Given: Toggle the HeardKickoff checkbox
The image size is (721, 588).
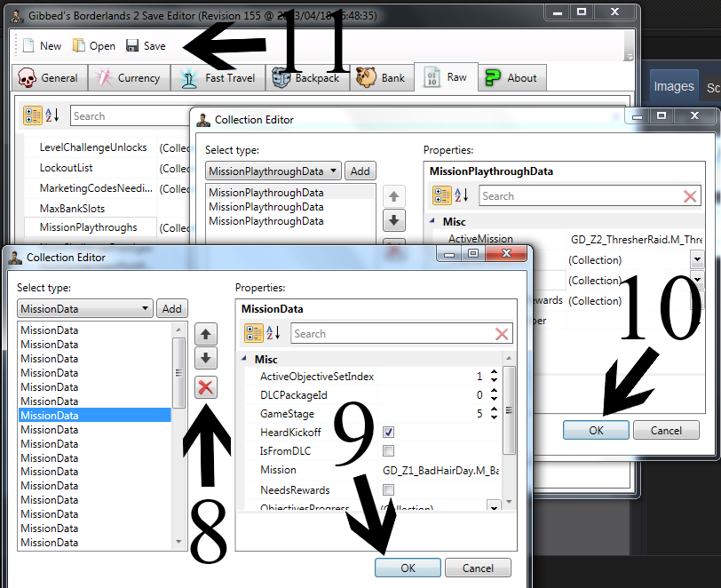Looking at the screenshot, I should coord(389,432).
